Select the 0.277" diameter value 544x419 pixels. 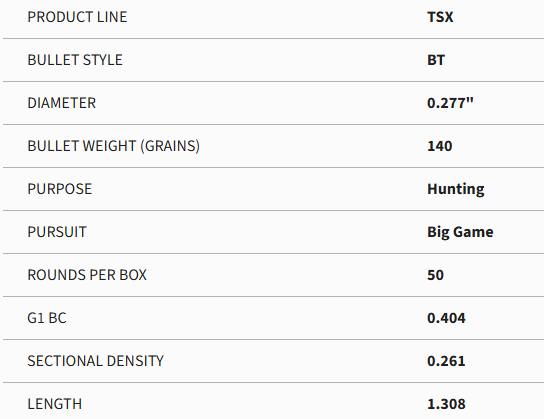450,103
